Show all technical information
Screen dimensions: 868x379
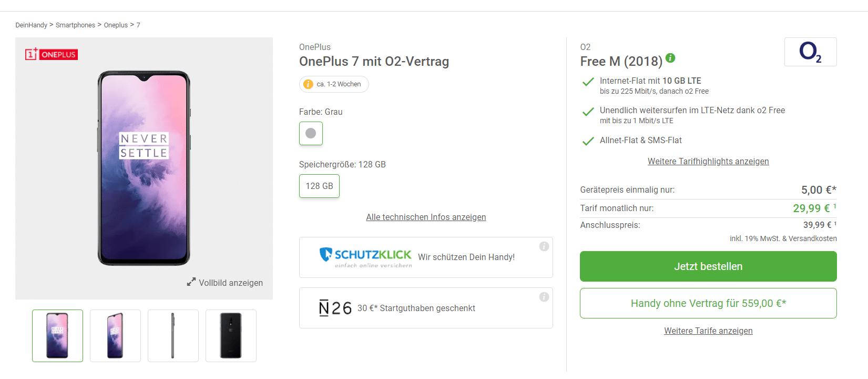pos(426,217)
